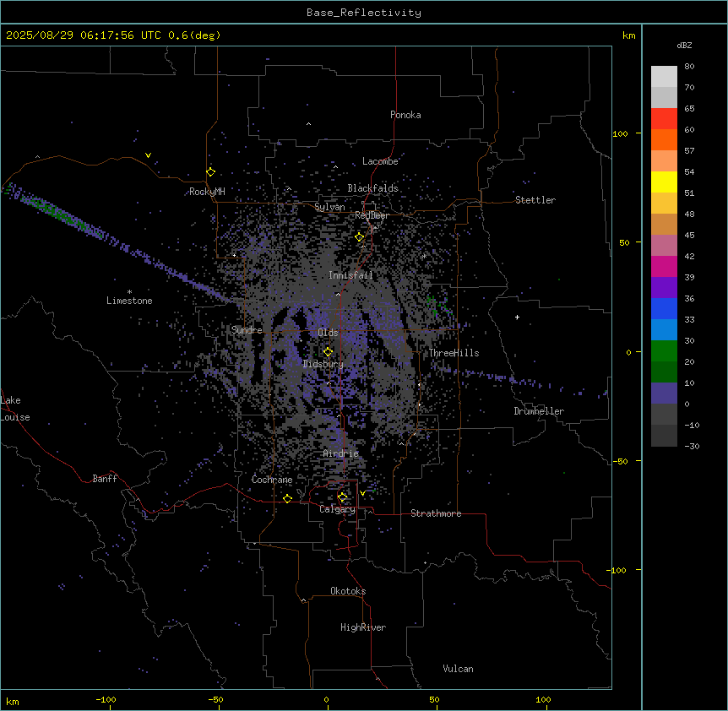Click the Lacombe city label

point(380,161)
